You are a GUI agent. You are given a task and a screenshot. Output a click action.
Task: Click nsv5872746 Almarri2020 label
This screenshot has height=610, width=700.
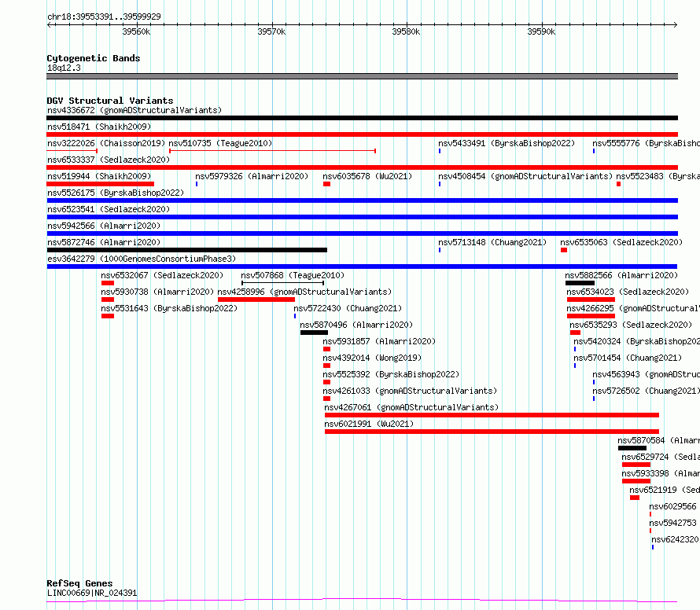tap(104, 242)
